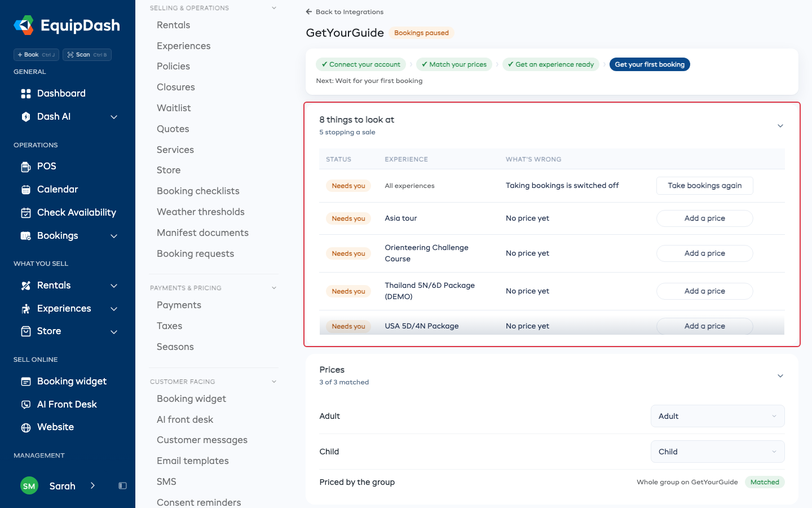This screenshot has height=508, width=812.
Task: Open Policies in settings menu
Action: 173,66
